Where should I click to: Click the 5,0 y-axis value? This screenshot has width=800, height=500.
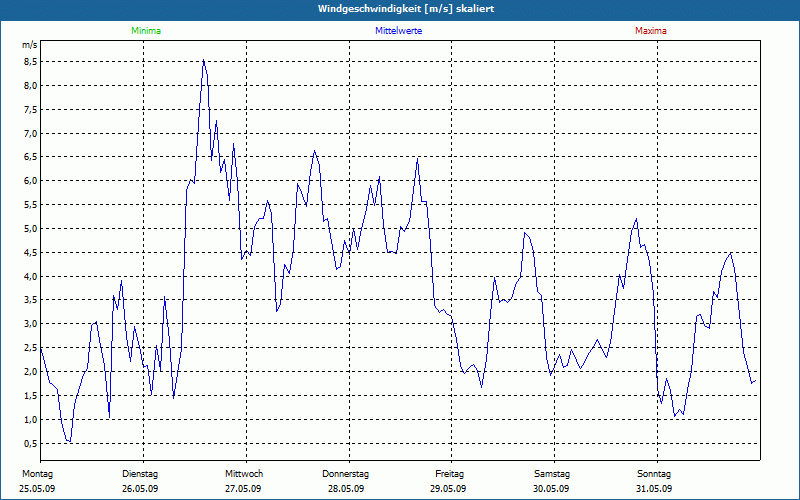pyautogui.click(x=31, y=229)
